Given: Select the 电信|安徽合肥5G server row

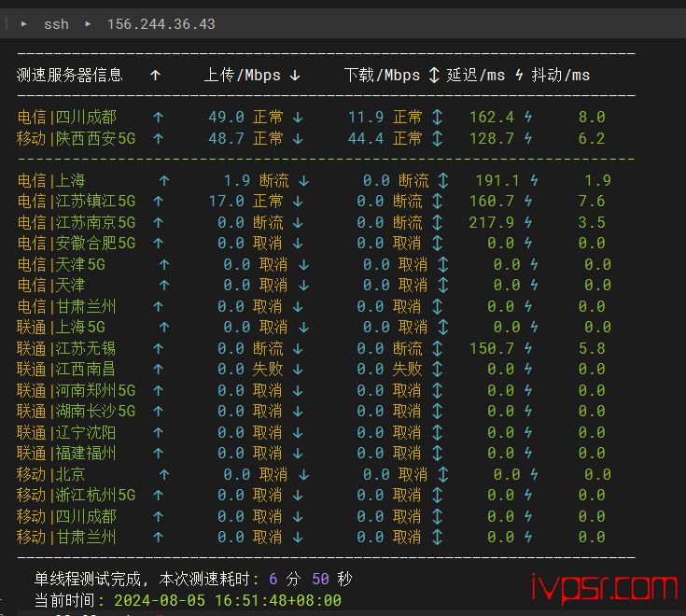Looking at the screenshot, I should coord(311,244).
